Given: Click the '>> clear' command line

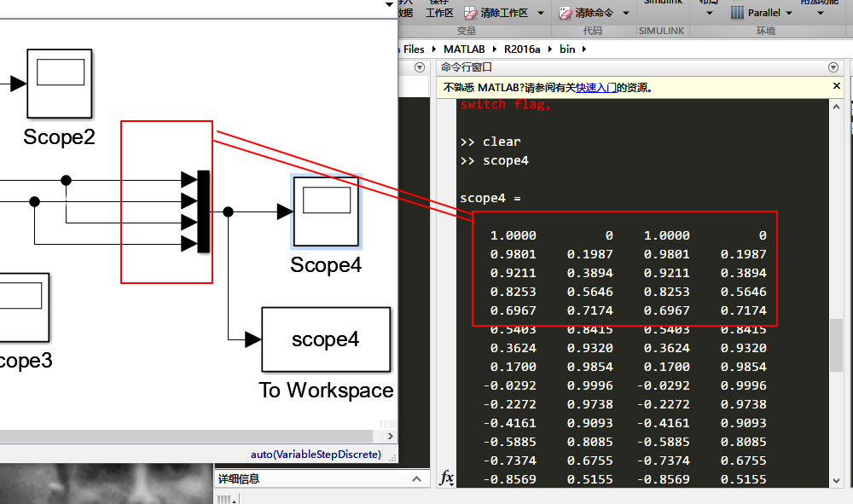Looking at the screenshot, I should [490, 142].
